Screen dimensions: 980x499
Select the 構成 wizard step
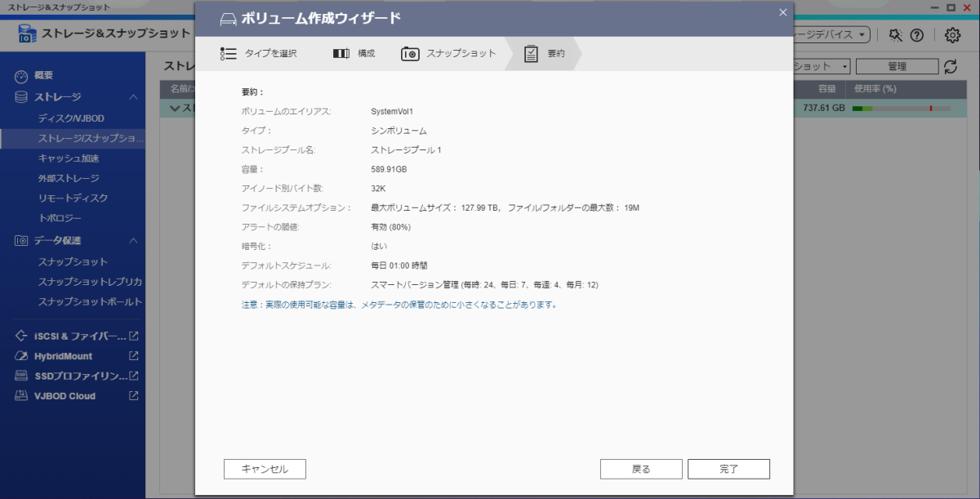click(354, 54)
